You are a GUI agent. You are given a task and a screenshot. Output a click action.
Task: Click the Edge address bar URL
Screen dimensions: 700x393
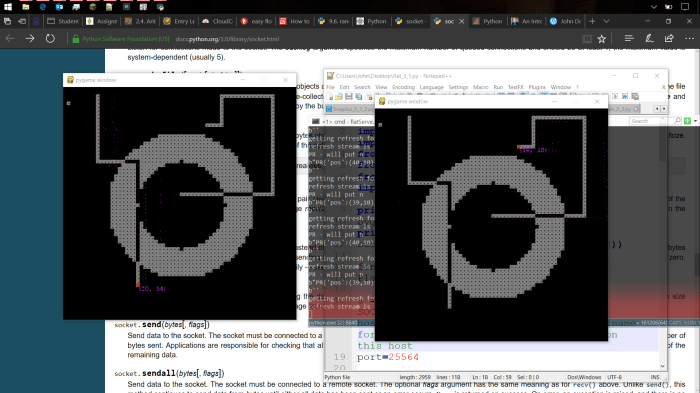pyautogui.click(x=227, y=39)
